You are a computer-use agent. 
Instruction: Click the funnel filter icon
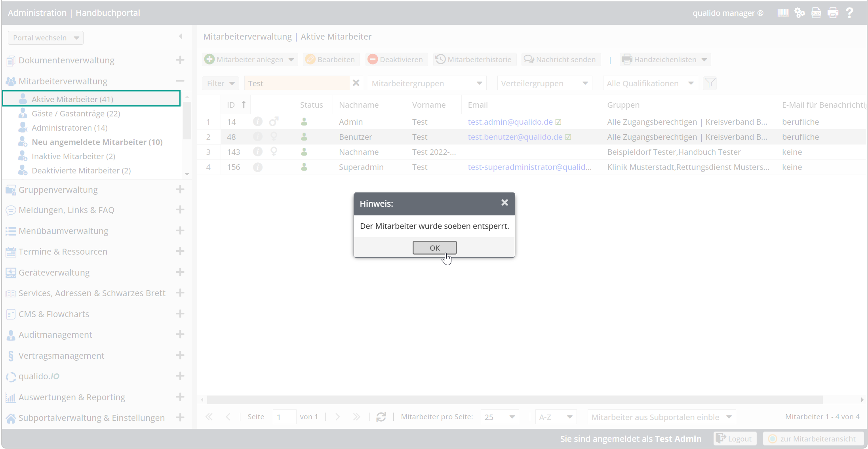pyautogui.click(x=710, y=83)
